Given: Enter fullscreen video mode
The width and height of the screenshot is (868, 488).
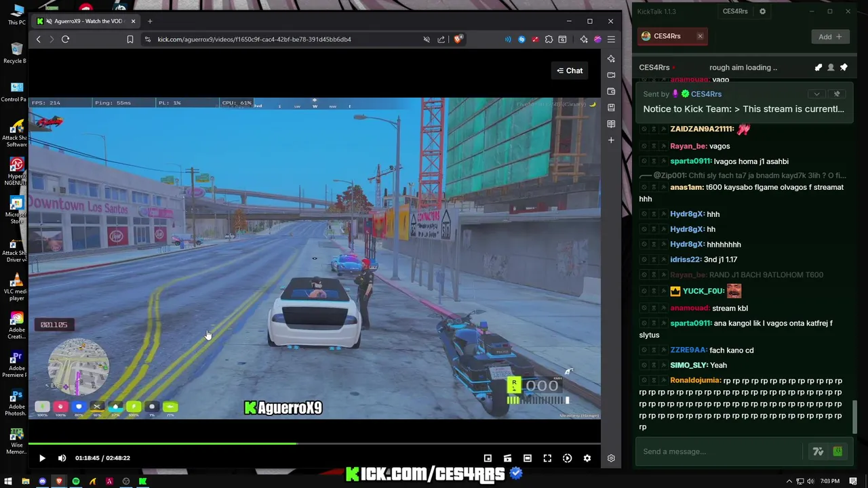Looking at the screenshot, I should 547,458.
